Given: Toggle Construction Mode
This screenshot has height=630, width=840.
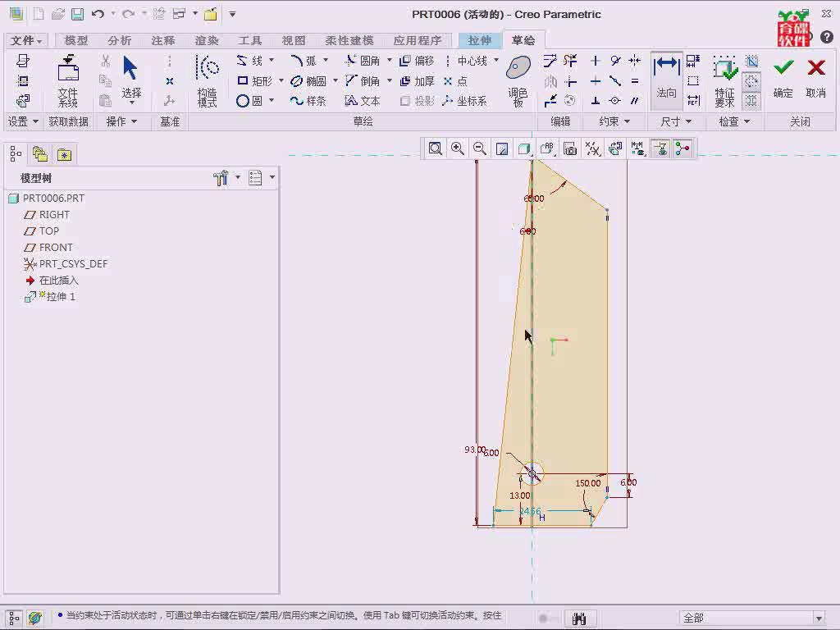Looking at the screenshot, I should [x=208, y=80].
